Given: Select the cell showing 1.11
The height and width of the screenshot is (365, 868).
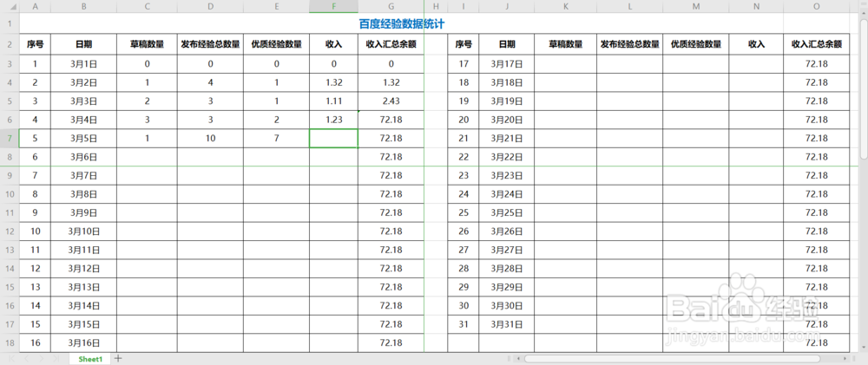Looking at the screenshot, I should coord(334,101).
